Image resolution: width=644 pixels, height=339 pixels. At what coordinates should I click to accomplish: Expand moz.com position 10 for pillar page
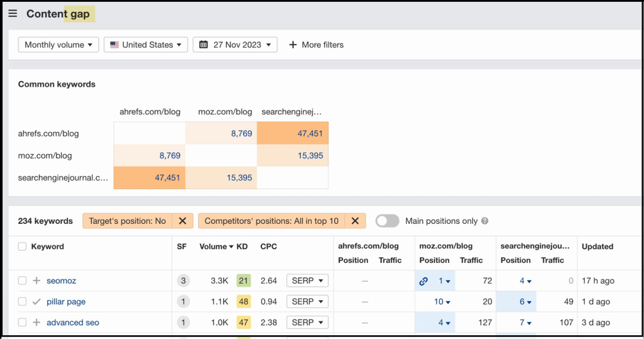(442, 302)
